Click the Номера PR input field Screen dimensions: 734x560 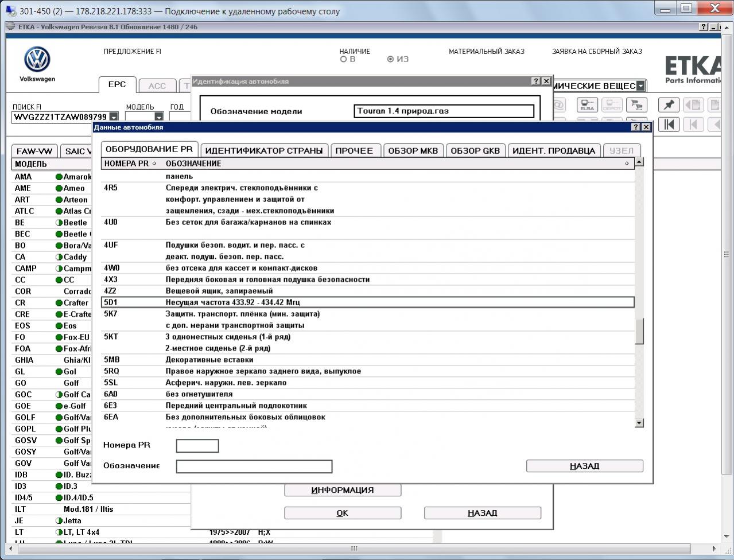(197, 446)
